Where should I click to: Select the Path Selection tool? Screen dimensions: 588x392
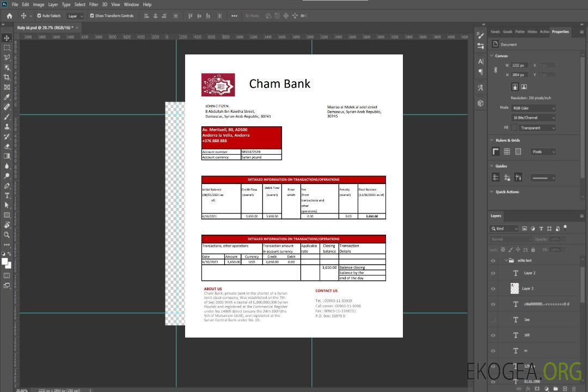tap(7, 205)
